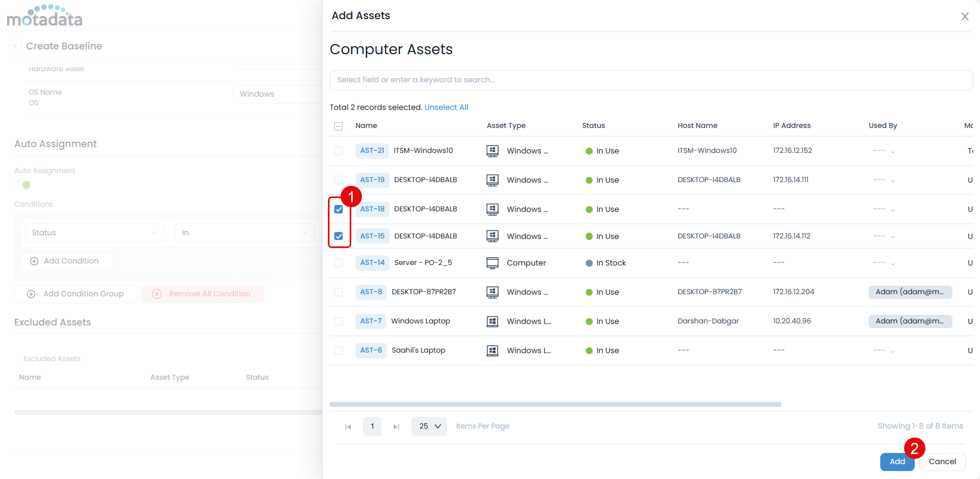The height and width of the screenshot is (479, 980).
Task: Select all assets via header checkbox
Action: tap(339, 126)
